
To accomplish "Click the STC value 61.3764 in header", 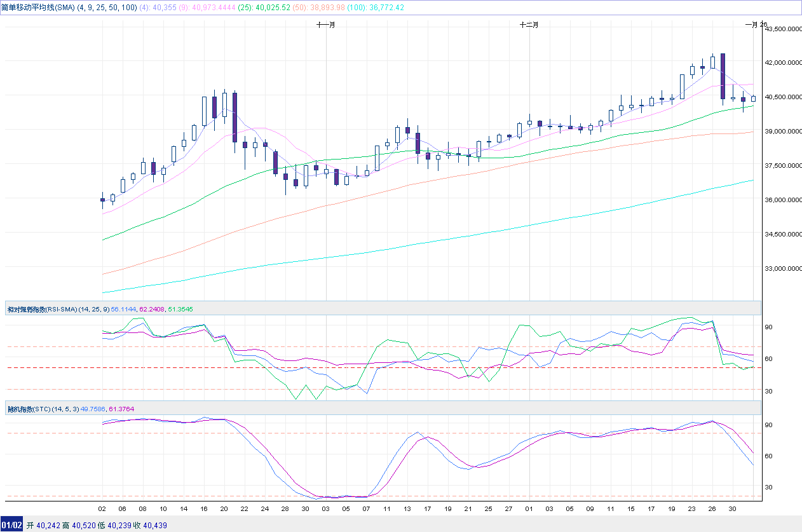I will click(122, 409).
